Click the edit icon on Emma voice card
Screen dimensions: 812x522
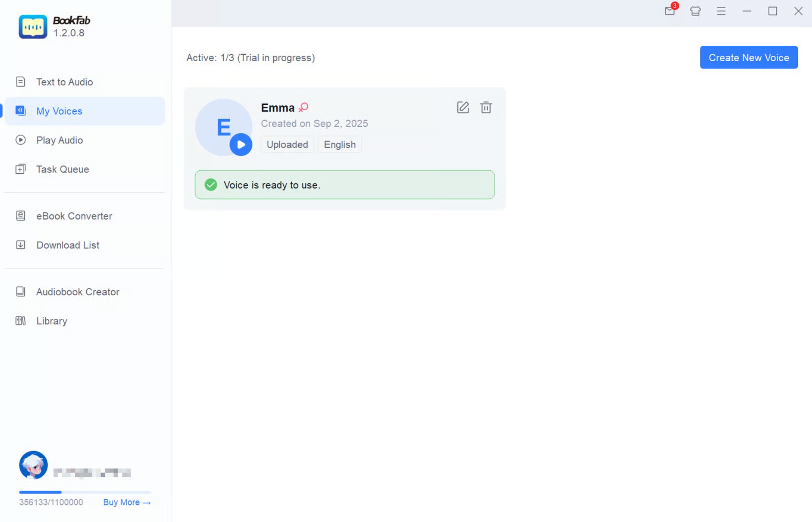coord(463,107)
